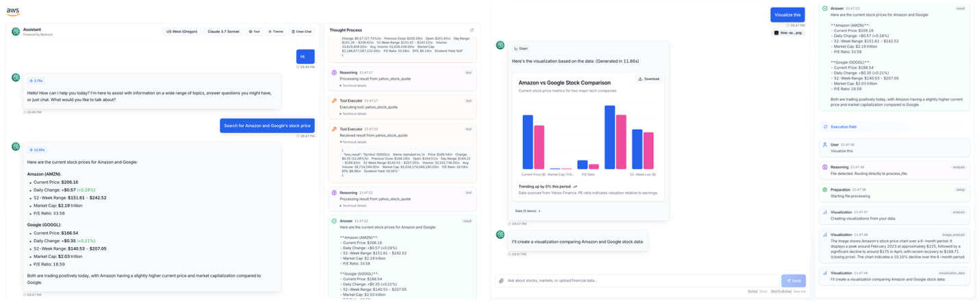Screen dimensions: 980x306
Task: Click the AWS logo
Action: (13, 12)
